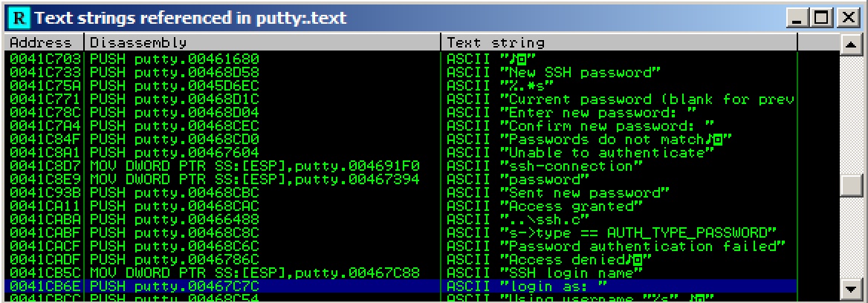Select the "Enter new password: " string
Viewport: 868px width, 303px height.
598,112
